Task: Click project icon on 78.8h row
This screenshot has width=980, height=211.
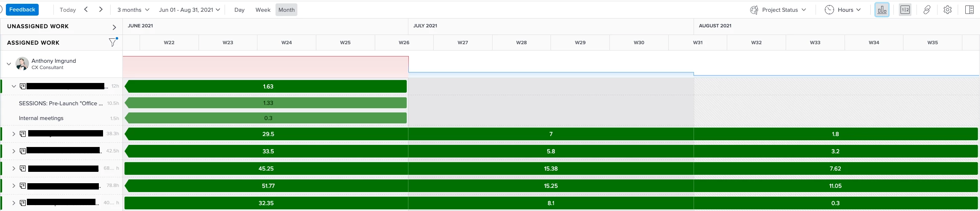Action: pos(23,186)
